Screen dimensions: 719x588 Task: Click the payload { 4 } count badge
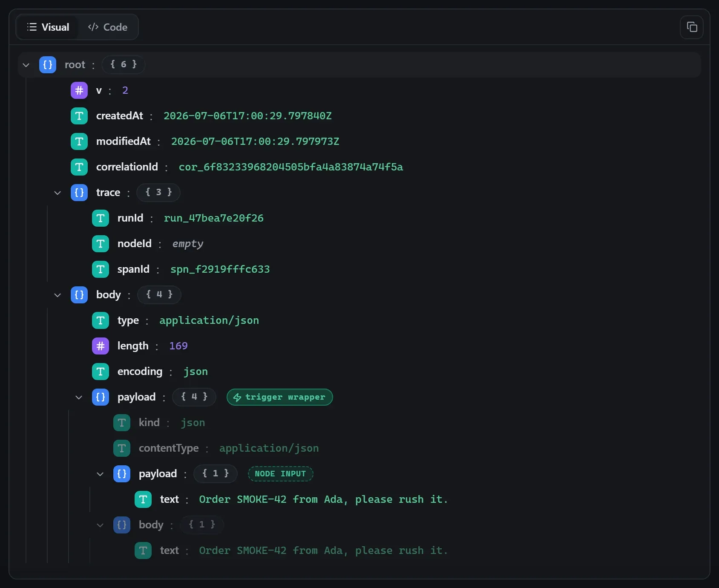tap(194, 397)
